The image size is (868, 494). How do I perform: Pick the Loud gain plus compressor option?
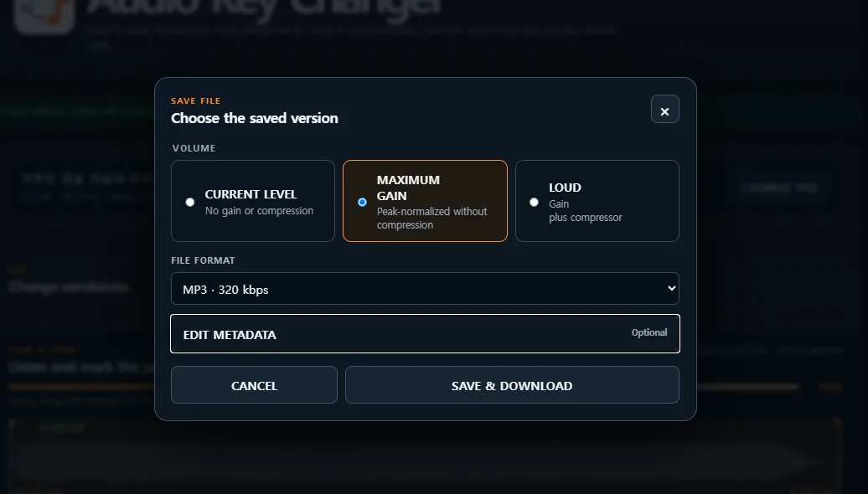tap(597, 201)
